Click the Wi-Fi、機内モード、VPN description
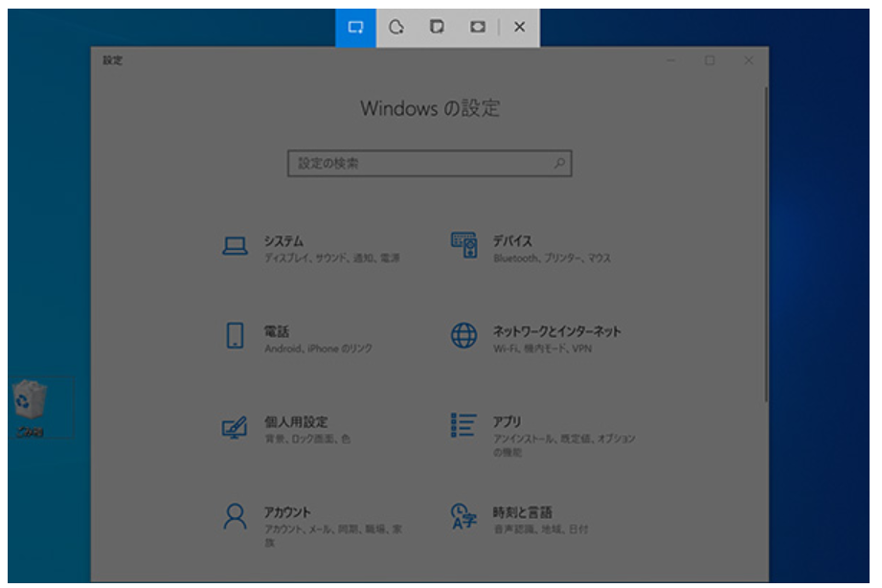Image resolution: width=882 pixels, height=588 pixels. (542, 349)
